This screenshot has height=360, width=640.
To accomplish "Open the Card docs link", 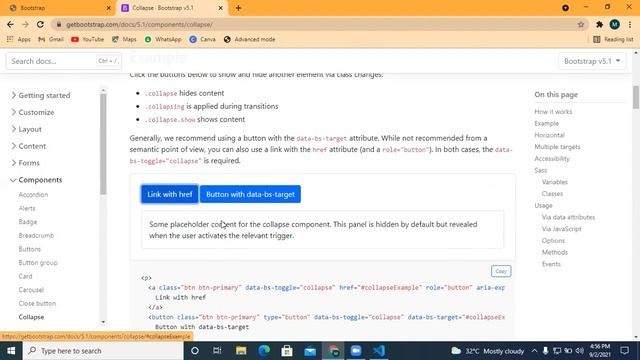I will click(25, 276).
